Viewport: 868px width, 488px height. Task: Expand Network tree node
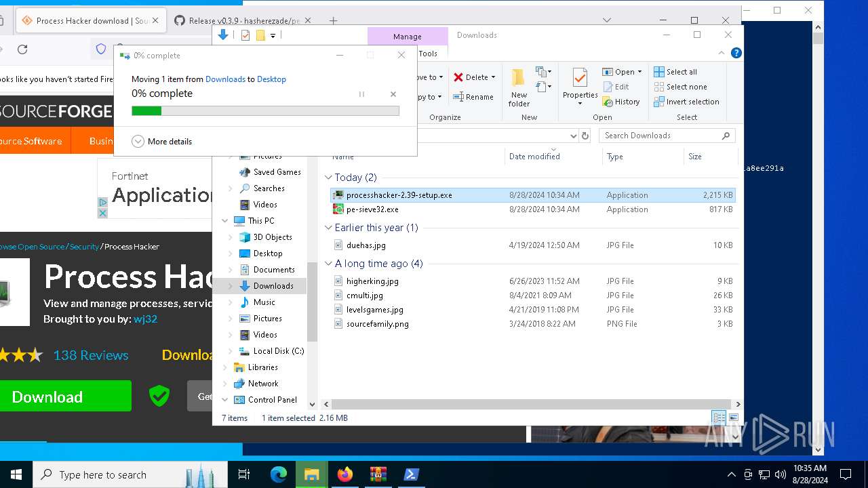pyautogui.click(x=224, y=384)
